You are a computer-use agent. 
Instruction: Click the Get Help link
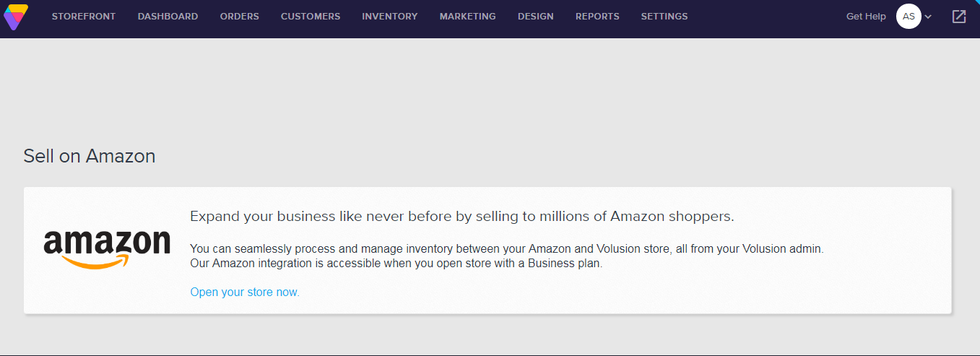click(866, 17)
